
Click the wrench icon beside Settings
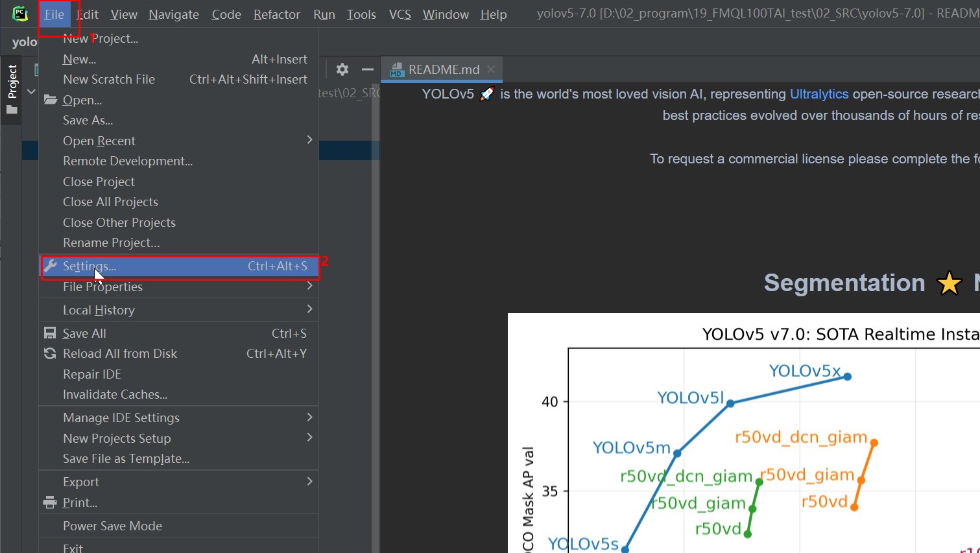coord(50,266)
